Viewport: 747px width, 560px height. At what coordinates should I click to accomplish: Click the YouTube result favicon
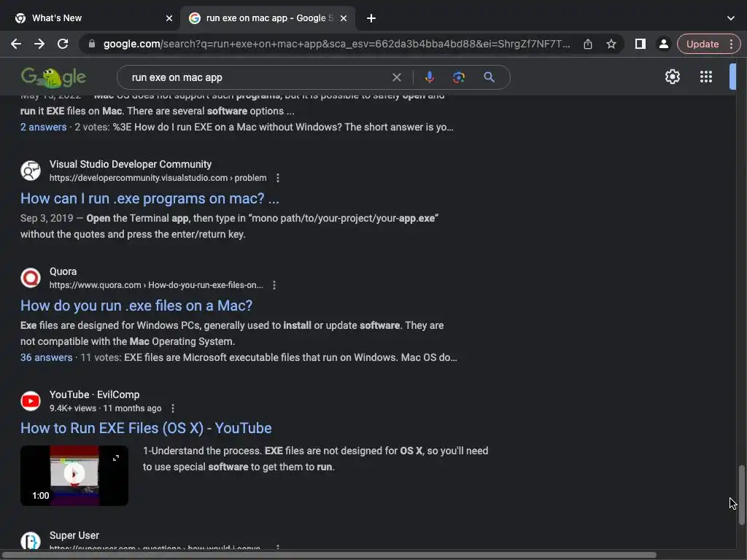tap(31, 401)
